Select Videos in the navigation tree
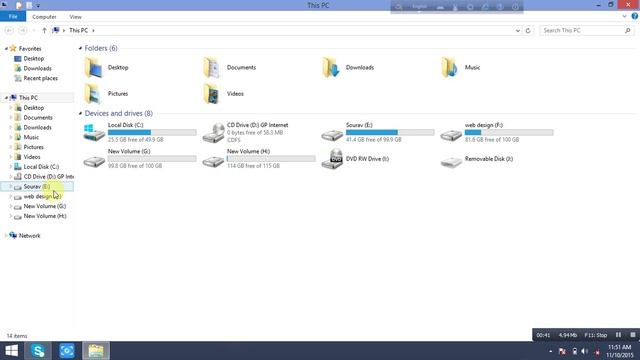The height and width of the screenshot is (360, 640). (31, 157)
